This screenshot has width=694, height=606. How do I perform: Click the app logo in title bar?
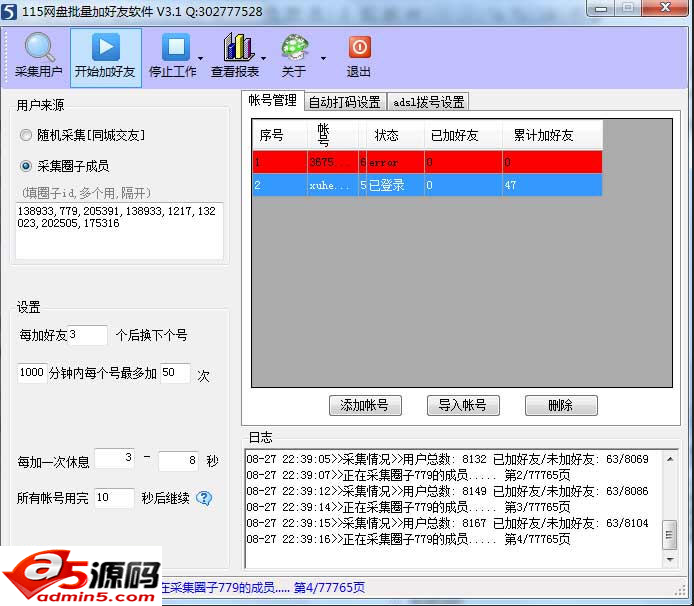pyautogui.click(x=8, y=12)
